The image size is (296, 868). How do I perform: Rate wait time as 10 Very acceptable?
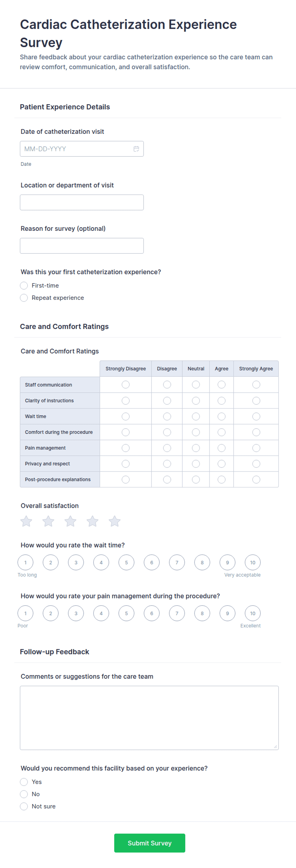253,562
